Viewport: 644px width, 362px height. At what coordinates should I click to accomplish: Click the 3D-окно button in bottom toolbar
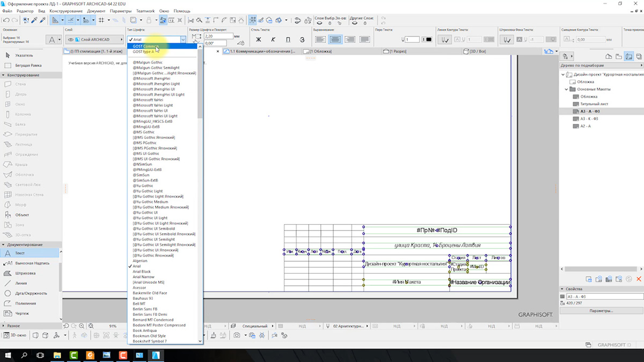click(x=14, y=335)
